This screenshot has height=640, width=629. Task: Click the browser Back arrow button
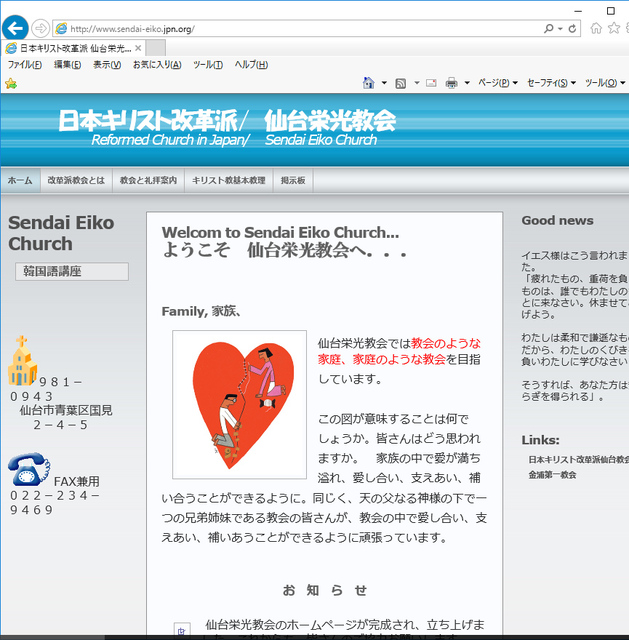pyautogui.click(x=15, y=28)
